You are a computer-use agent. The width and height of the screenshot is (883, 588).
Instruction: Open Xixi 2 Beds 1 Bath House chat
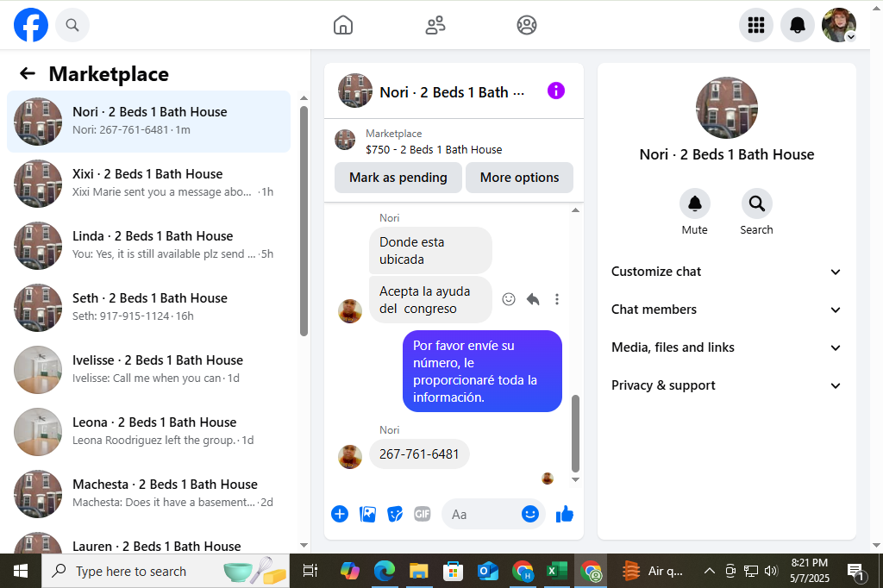148,183
